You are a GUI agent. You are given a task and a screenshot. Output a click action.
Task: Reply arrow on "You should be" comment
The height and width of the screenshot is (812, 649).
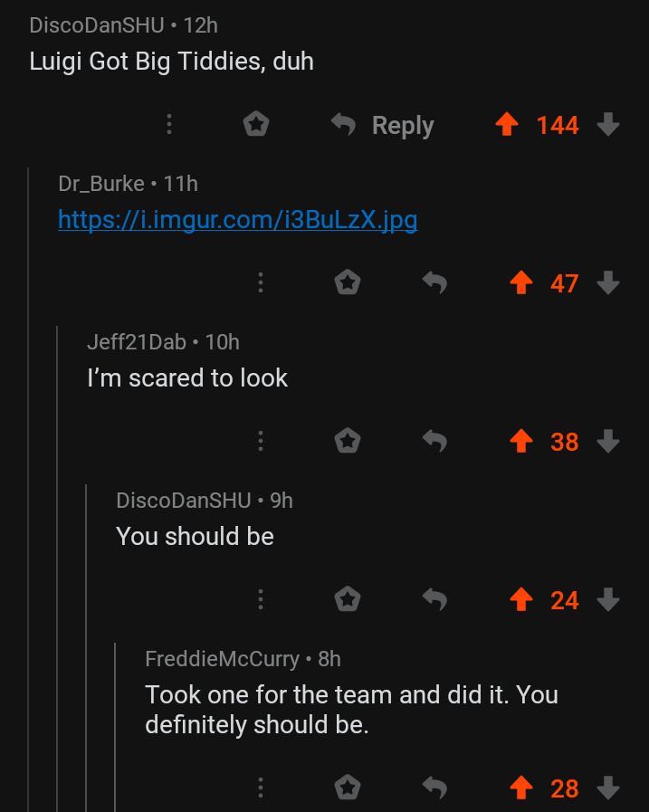pyautogui.click(x=434, y=599)
